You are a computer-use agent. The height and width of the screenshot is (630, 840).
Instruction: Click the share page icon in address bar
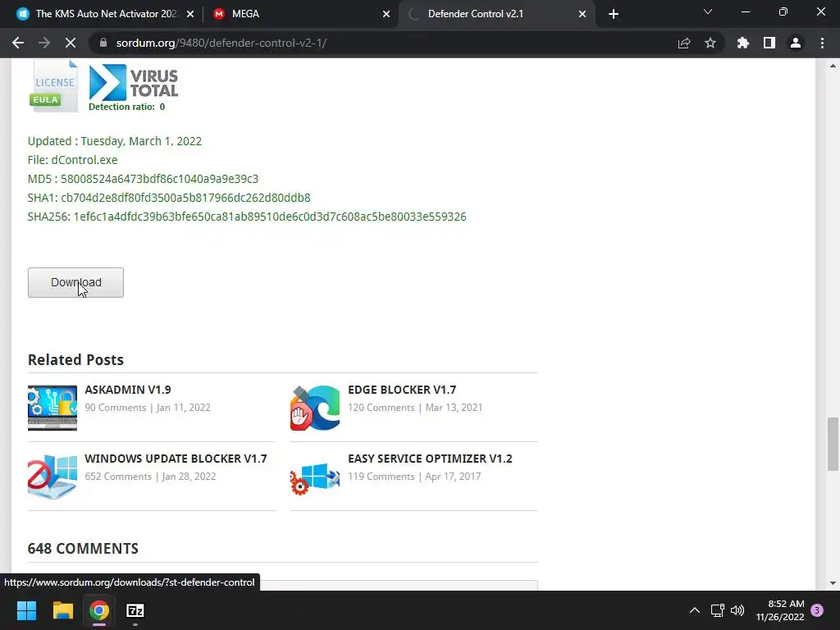coord(684,43)
